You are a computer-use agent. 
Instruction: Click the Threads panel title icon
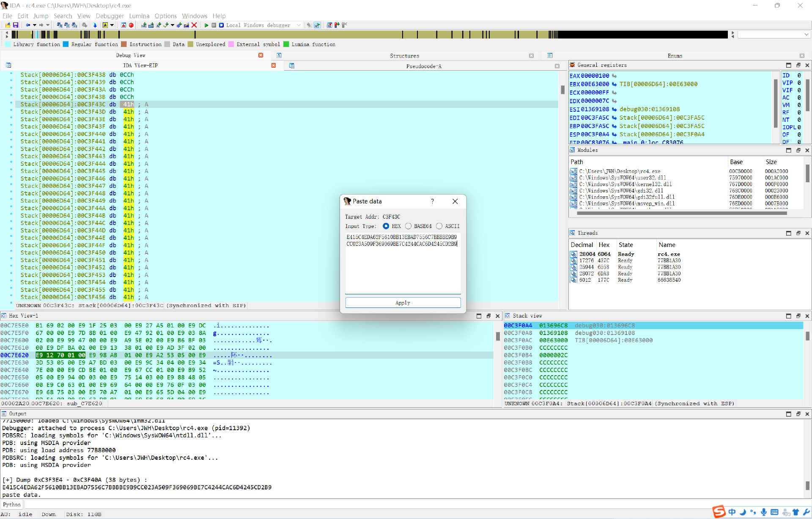pos(573,233)
